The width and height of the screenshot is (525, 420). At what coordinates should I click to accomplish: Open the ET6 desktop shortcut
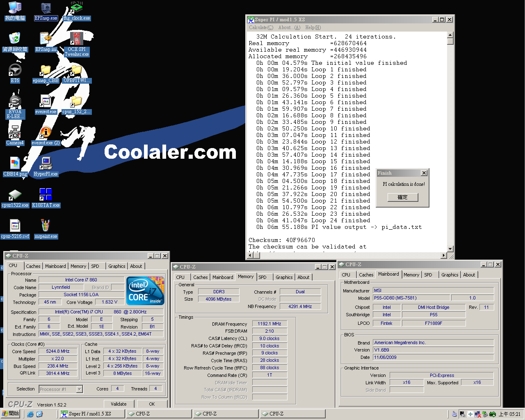pos(15,73)
